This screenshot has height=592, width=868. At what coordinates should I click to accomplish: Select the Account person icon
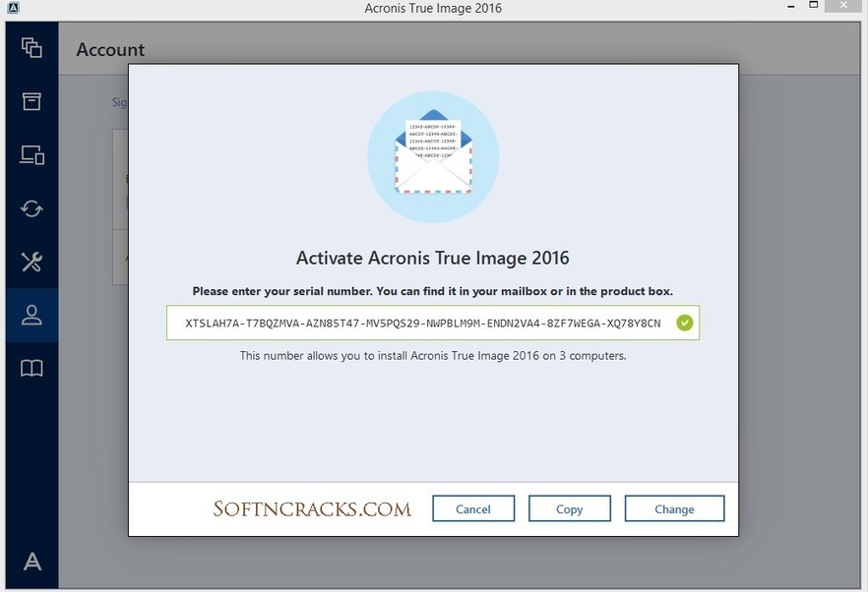(x=31, y=315)
